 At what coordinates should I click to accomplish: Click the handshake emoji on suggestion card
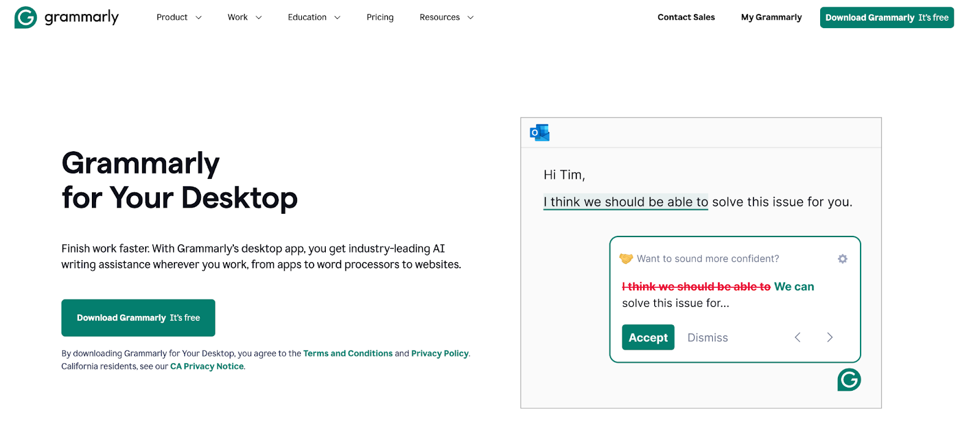626,258
